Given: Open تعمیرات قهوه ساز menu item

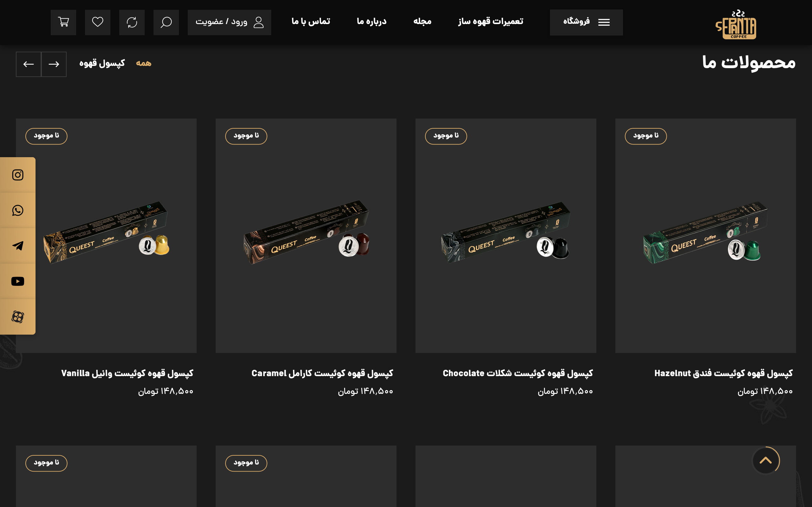Looking at the screenshot, I should coord(491,22).
